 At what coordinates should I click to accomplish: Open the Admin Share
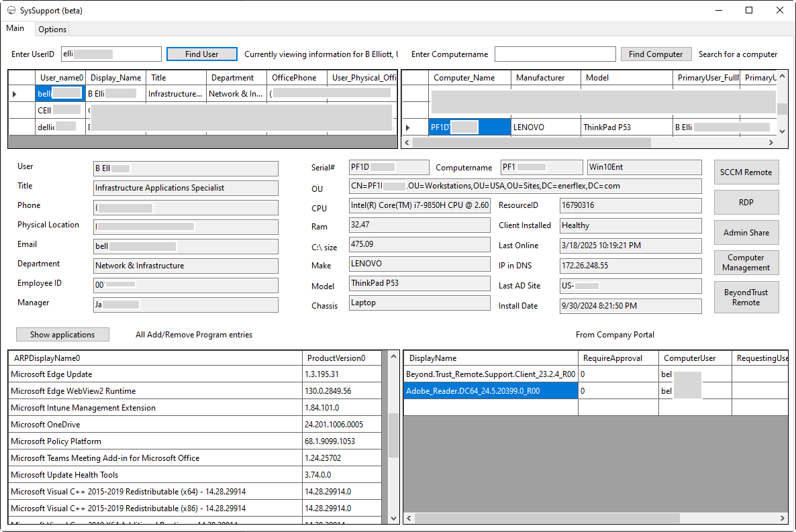746,233
